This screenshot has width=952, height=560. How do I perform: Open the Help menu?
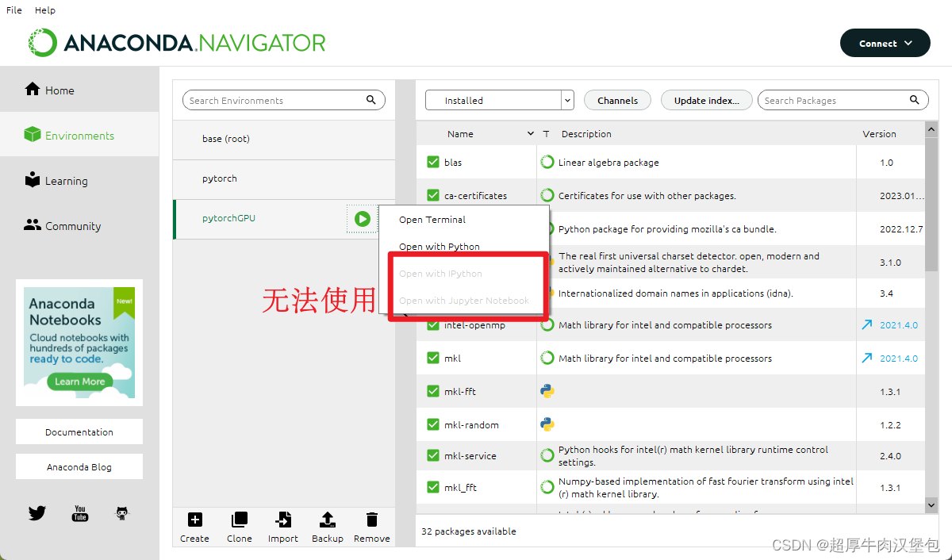pyautogui.click(x=45, y=10)
